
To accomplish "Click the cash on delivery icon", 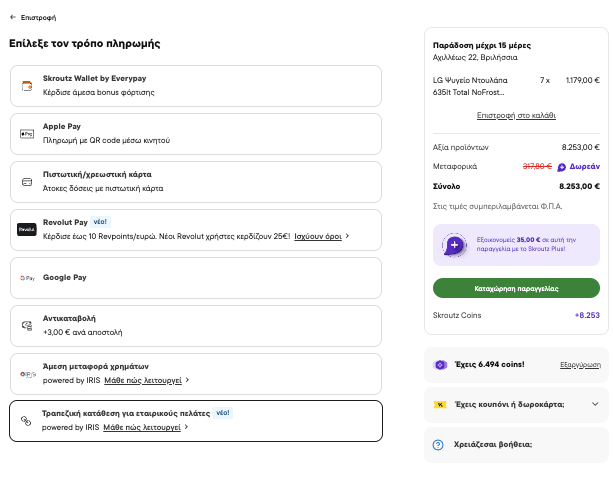I will (27, 326).
